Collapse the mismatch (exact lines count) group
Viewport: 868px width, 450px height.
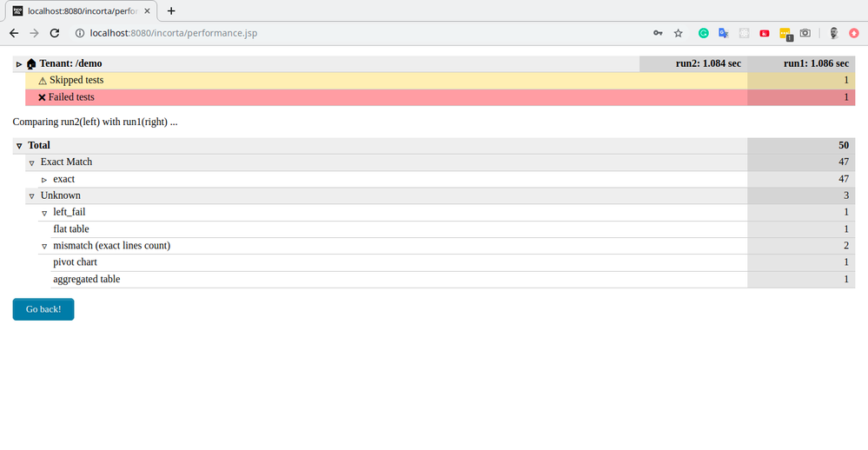click(x=44, y=247)
